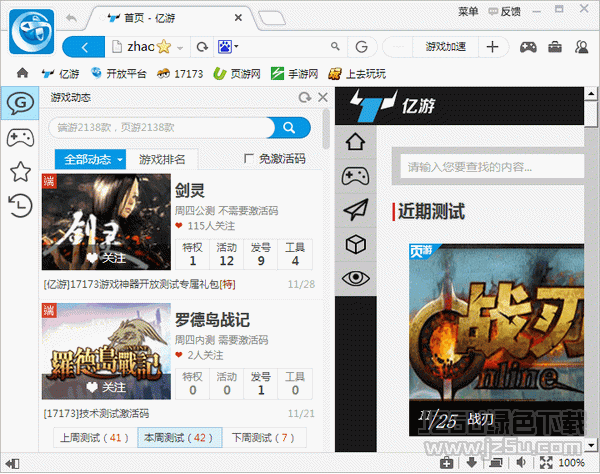Select the 上周测试 (41) tab
This screenshot has width=600, height=474.
coord(95,438)
